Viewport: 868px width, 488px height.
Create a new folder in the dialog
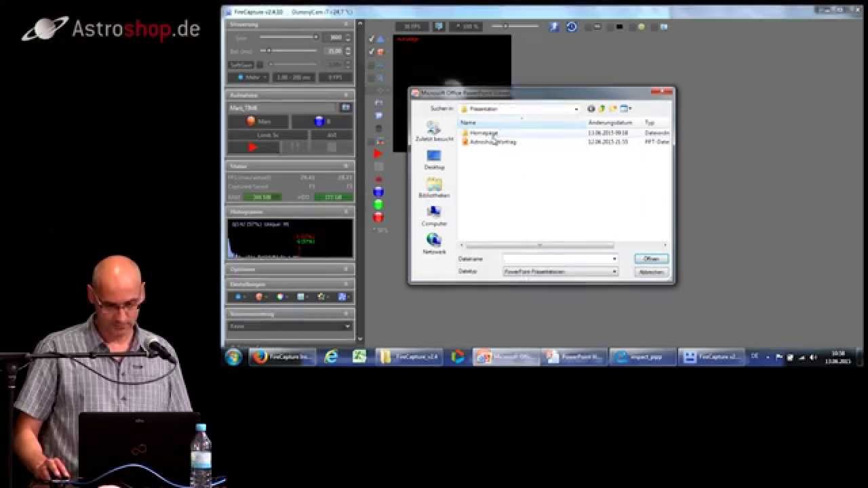(612, 108)
